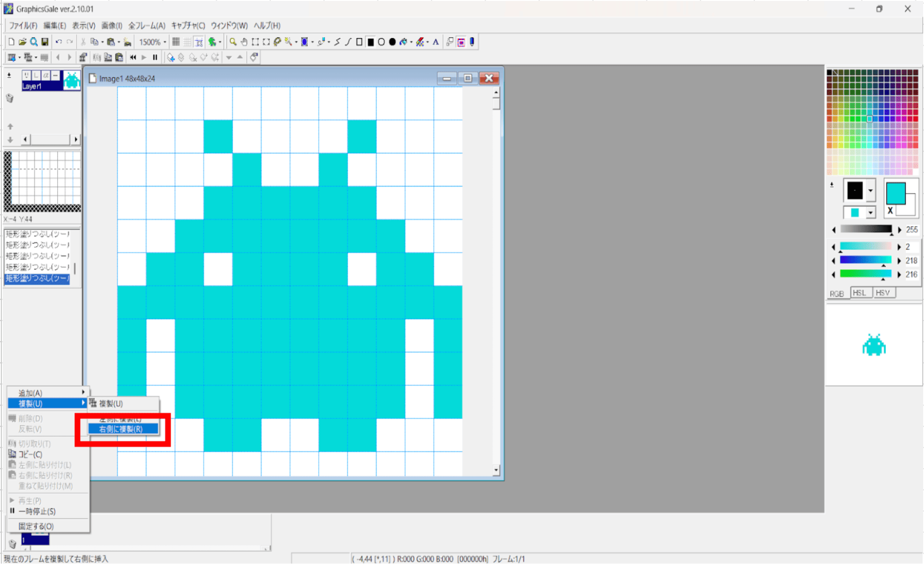Select the rectangular selection tool
The width and height of the screenshot is (924, 564).
(255, 42)
